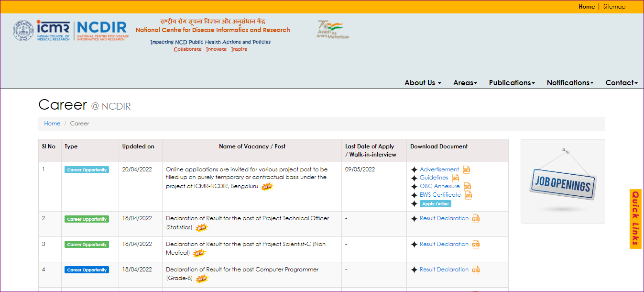Expand the About Us dropdown menu
644x292 pixels.
422,82
